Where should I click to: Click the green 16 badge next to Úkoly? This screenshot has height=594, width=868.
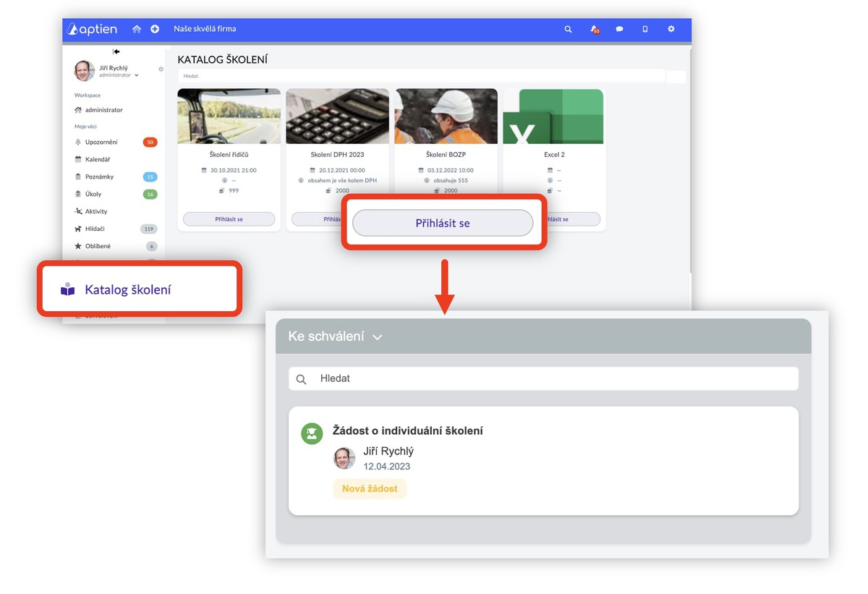tap(150, 194)
